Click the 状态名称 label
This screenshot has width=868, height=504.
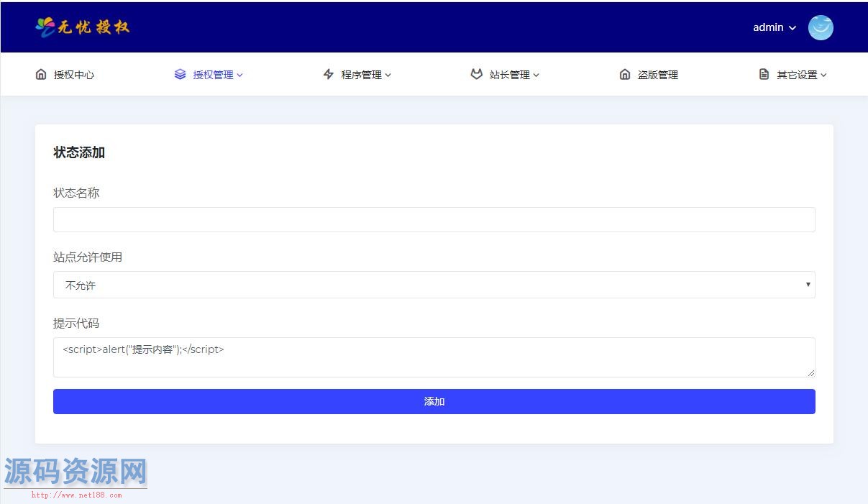pos(76,193)
